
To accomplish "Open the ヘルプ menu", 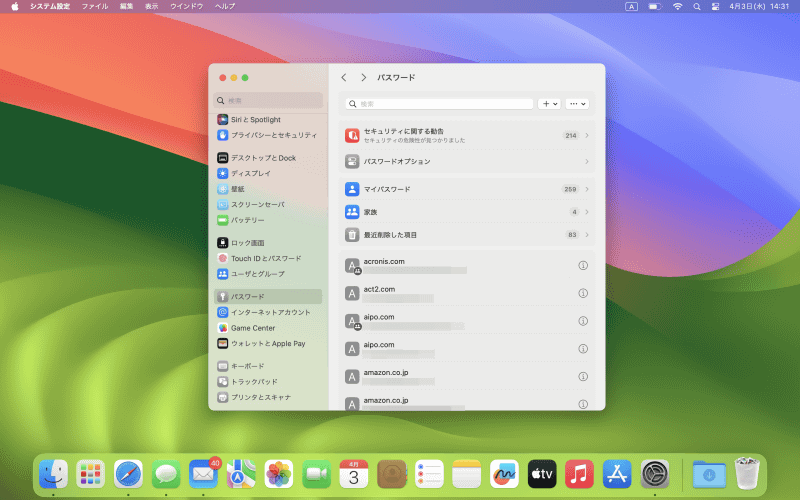I will click(x=225, y=7).
